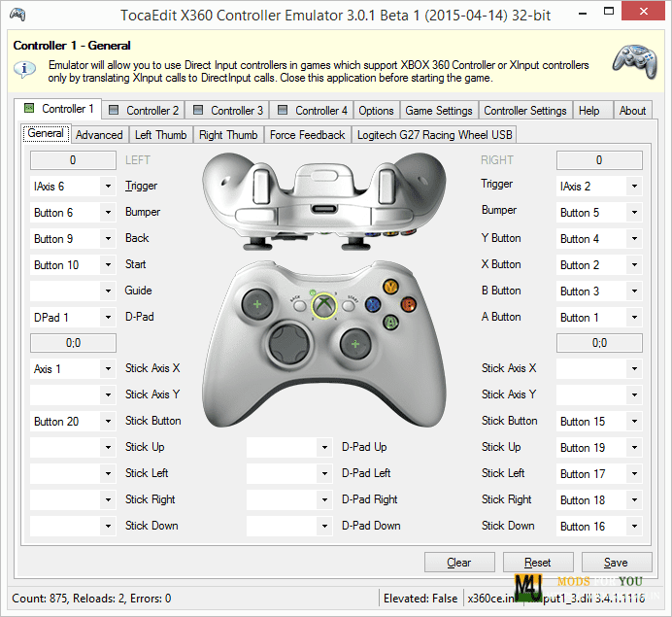Open the left Stick Left dropdown
The width and height of the screenshot is (672, 617).
pyautogui.click(x=108, y=473)
